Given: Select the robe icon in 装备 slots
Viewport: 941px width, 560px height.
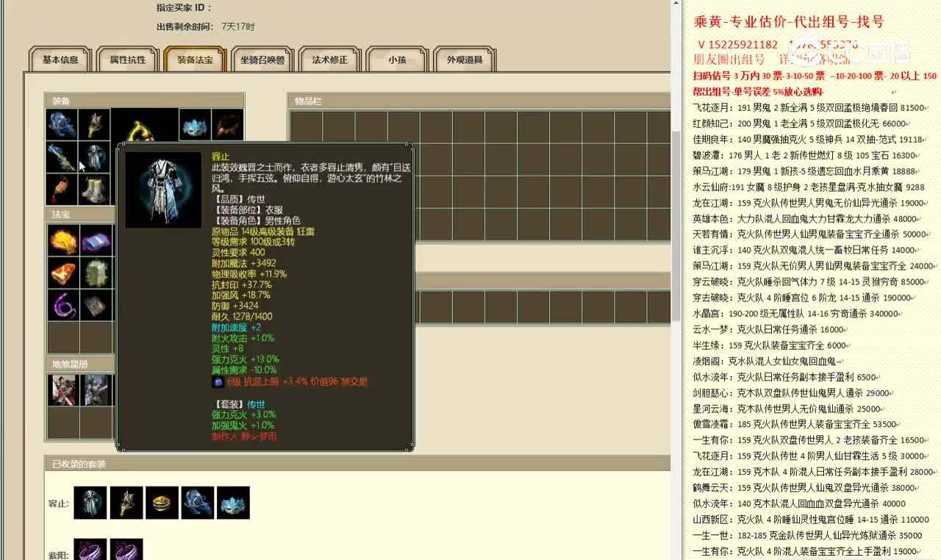Looking at the screenshot, I should click(x=94, y=157).
